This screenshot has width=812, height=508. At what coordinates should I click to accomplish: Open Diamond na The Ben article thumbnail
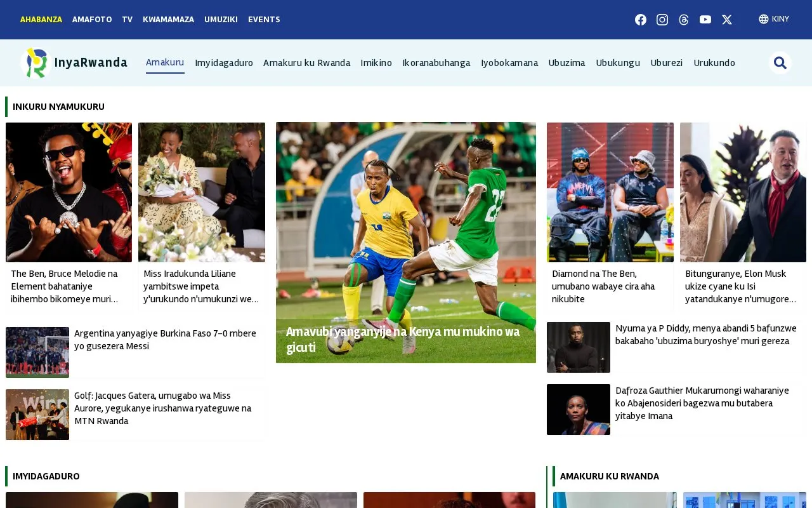pyautogui.click(x=610, y=192)
